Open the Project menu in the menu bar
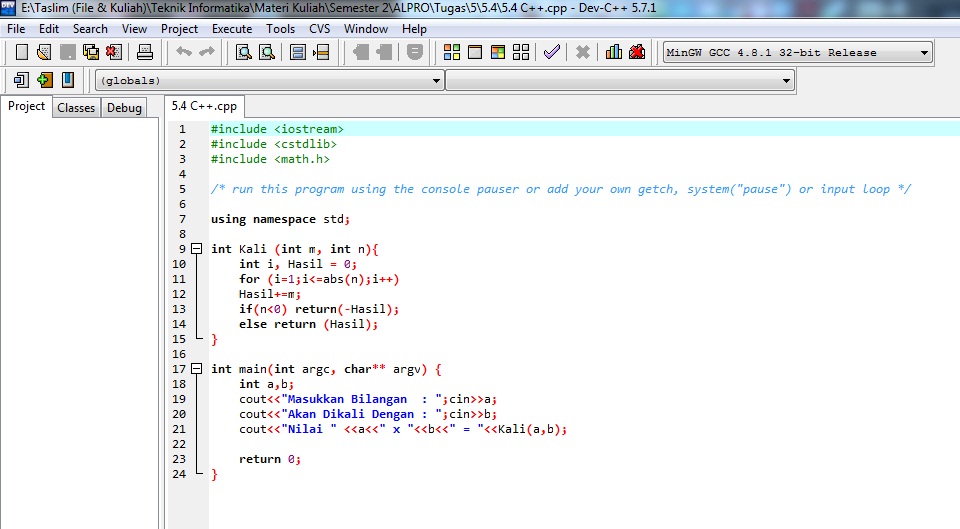The height and width of the screenshot is (529, 960). click(179, 29)
